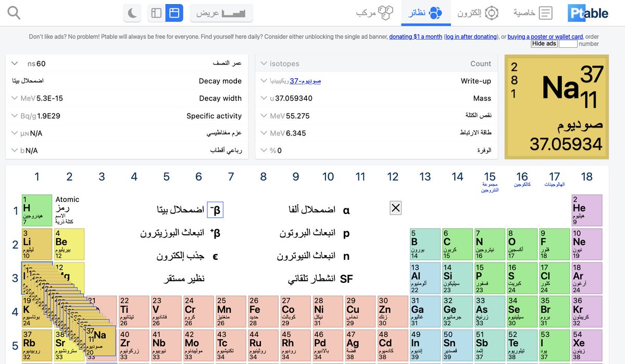Select the Oxygen O cell

coord(522,244)
